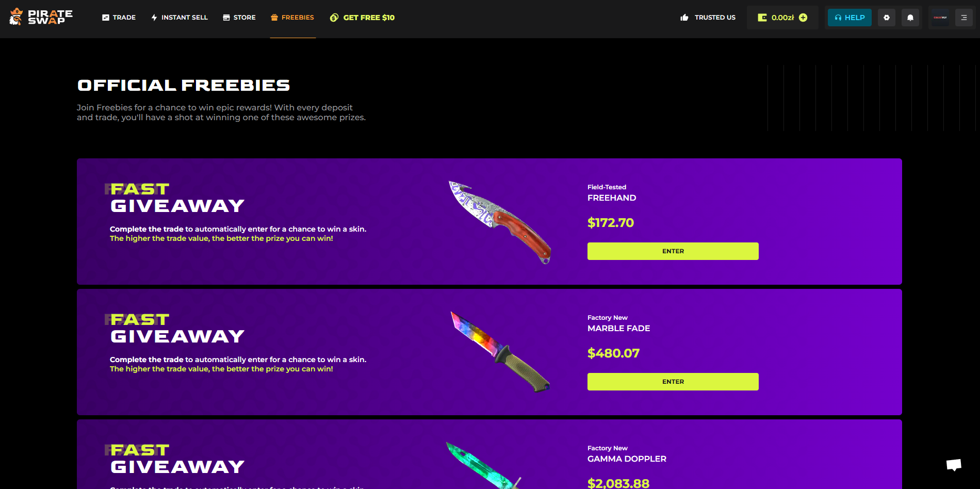This screenshot has height=489, width=980.
Task: Click the PirateSwap logo
Action: click(x=41, y=17)
